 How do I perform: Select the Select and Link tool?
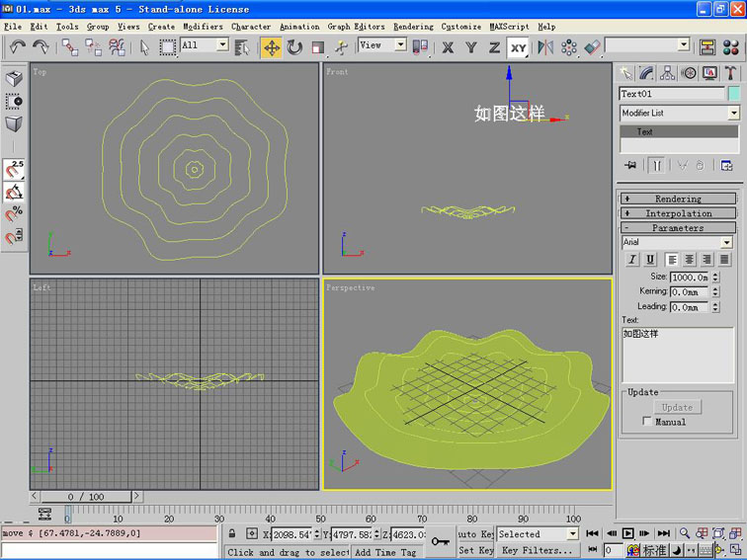coord(70,47)
